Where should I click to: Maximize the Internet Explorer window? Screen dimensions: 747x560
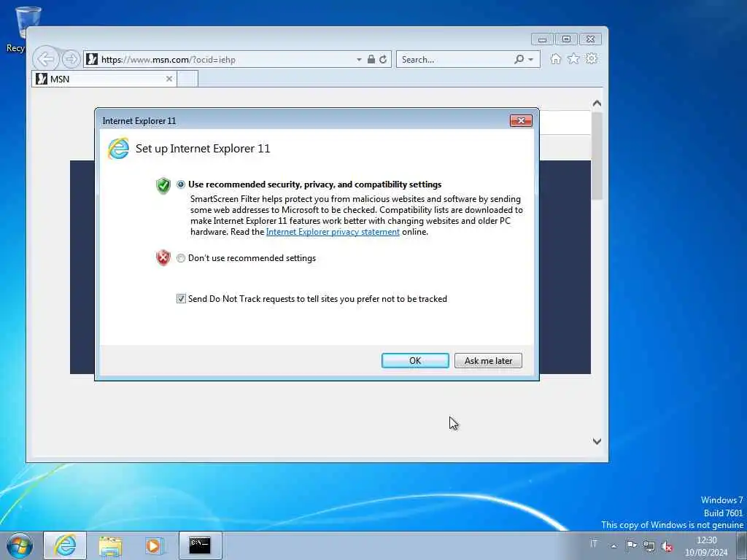point(566,39)
